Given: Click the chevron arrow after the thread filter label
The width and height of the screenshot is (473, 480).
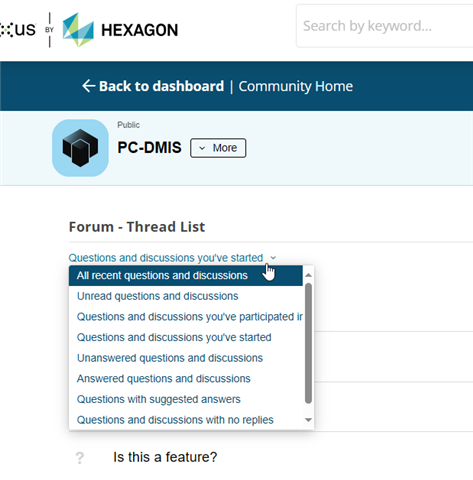Looking at the screenshot, I should click(x=273, y=258).
